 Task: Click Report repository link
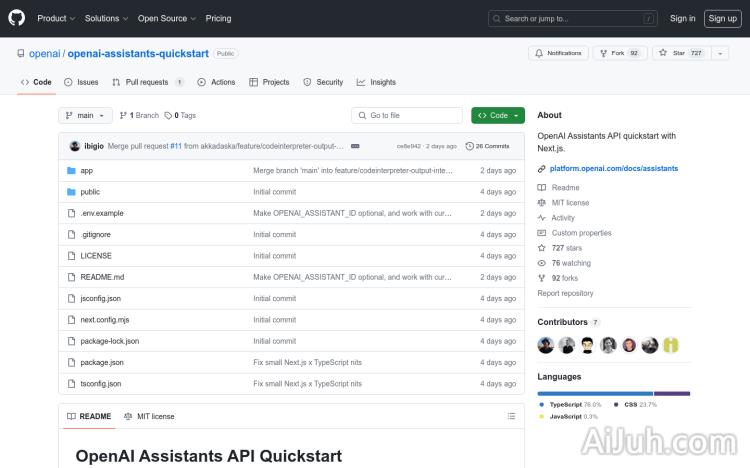click(565, 293)
